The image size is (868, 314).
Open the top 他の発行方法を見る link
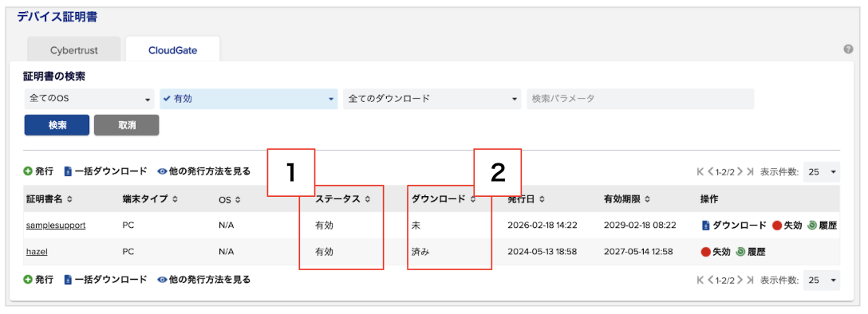click(203, 171)
